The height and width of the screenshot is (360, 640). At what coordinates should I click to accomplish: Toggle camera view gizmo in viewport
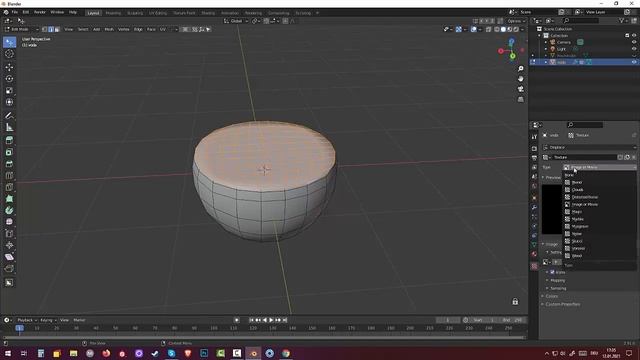(520, 89)
